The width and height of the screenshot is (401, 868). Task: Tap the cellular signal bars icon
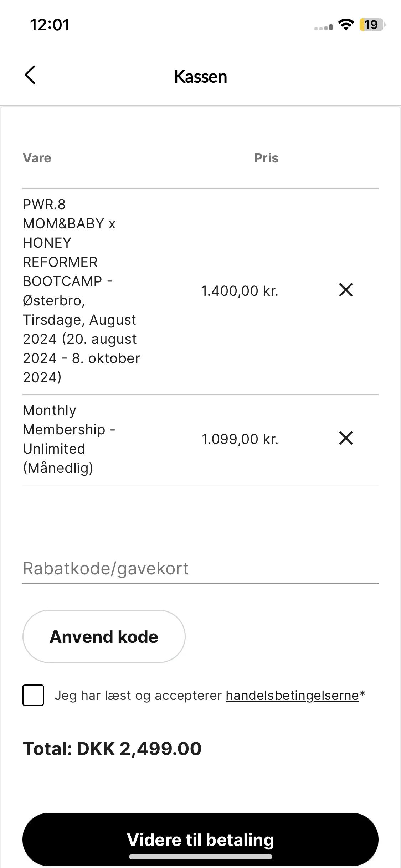point(323,27)
